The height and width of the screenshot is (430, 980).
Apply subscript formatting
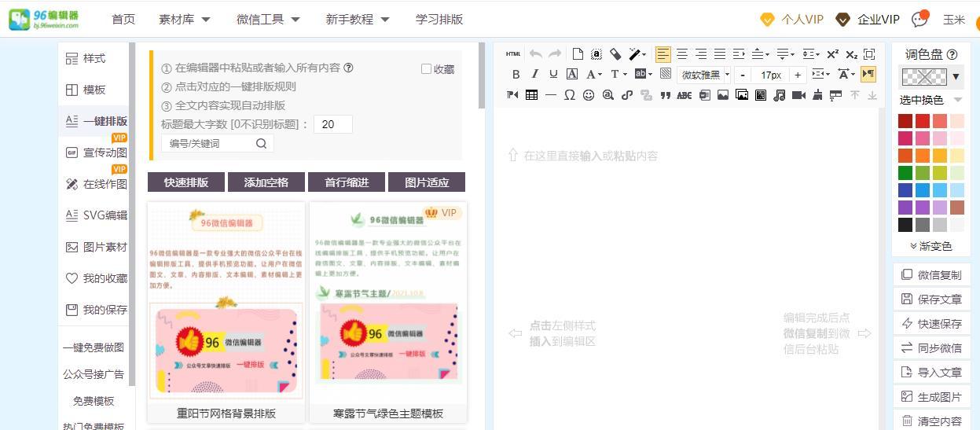tap(851, 54)
